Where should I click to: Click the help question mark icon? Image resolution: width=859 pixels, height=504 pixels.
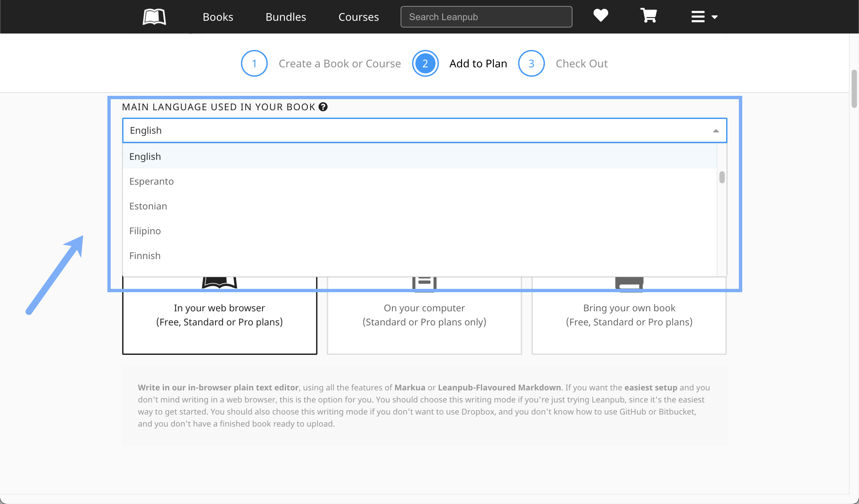click(x=323, y=107)
